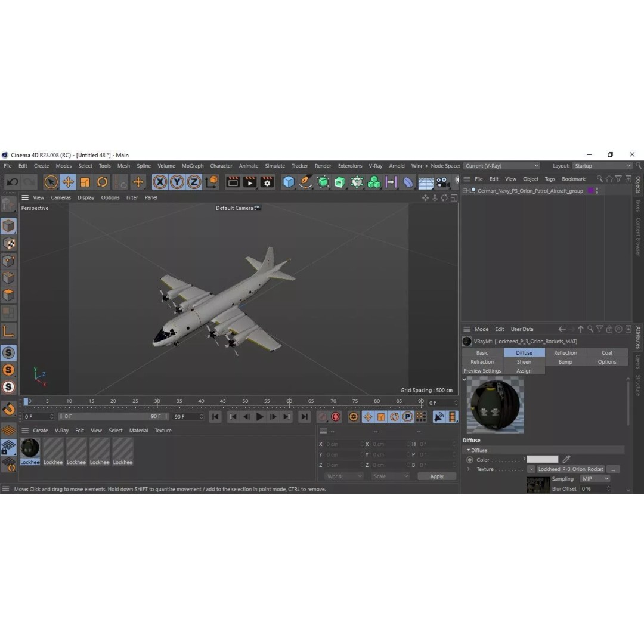The width and height of the screenshot is (644, 644).
Task: Add a Cube primitive object
Action: pos(289,182)
